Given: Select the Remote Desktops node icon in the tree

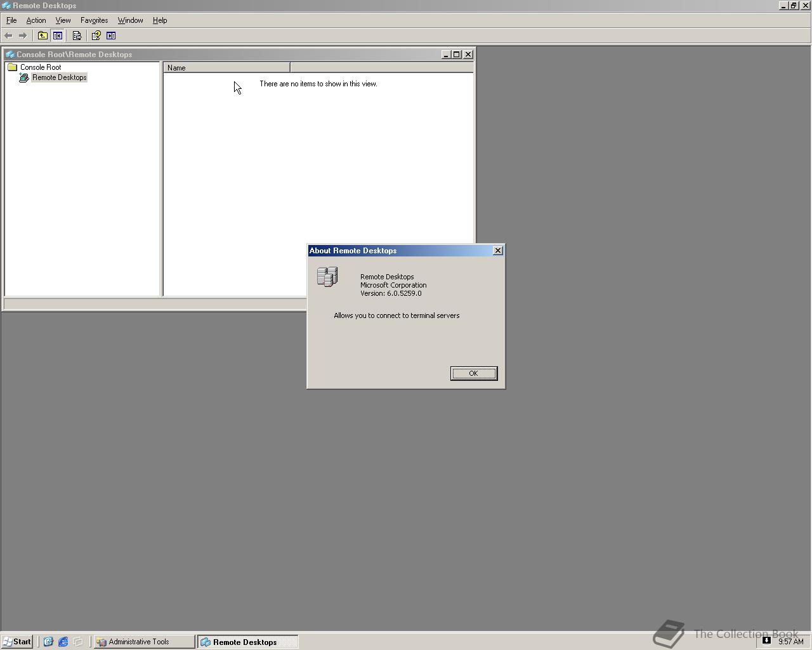Looking at the screenshot, I should pos(24,77).
